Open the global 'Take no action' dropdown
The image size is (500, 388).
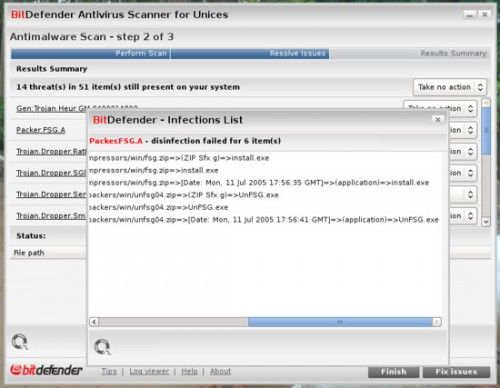(450, 87)
